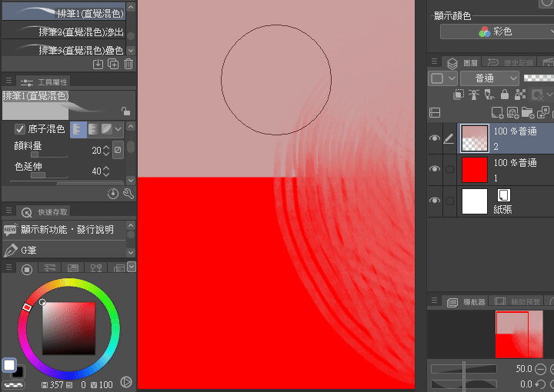Click up arrow of tool property scrollbar

tap(131, 126)
